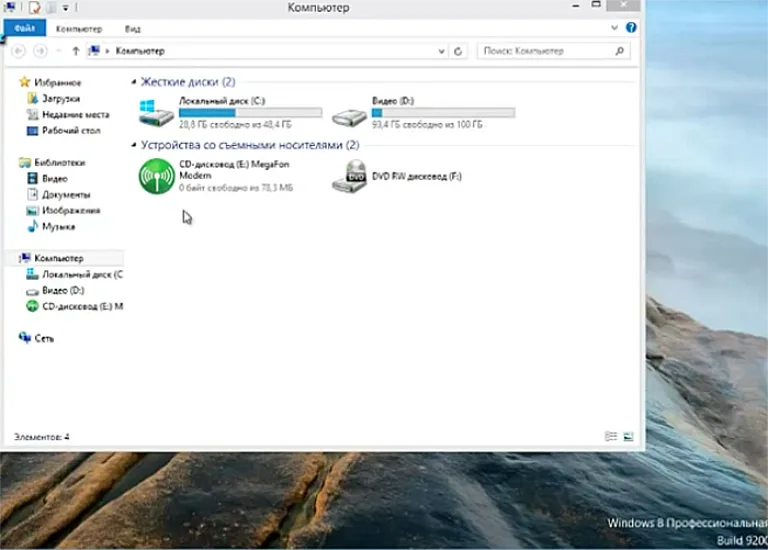Select the DVD RW дисковод (F:) icon
Viewport: 768px width, 550px height.
[x=349, y=176]
